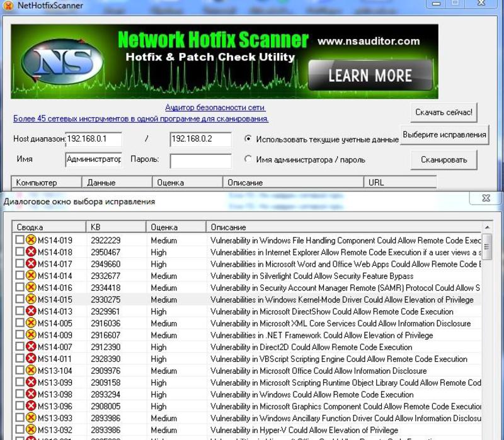Click the red high severity icon for MS14-017

(x=31, y=263)
